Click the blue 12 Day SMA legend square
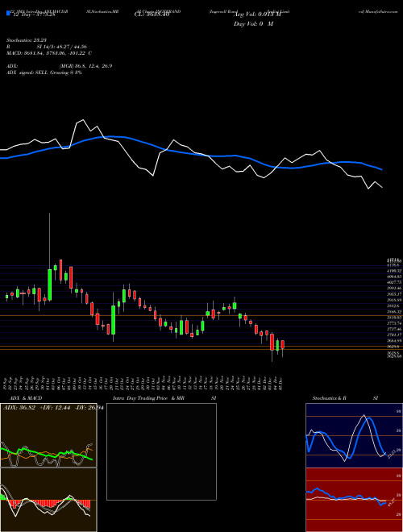The image size is (403, 532). pos(8,13)
